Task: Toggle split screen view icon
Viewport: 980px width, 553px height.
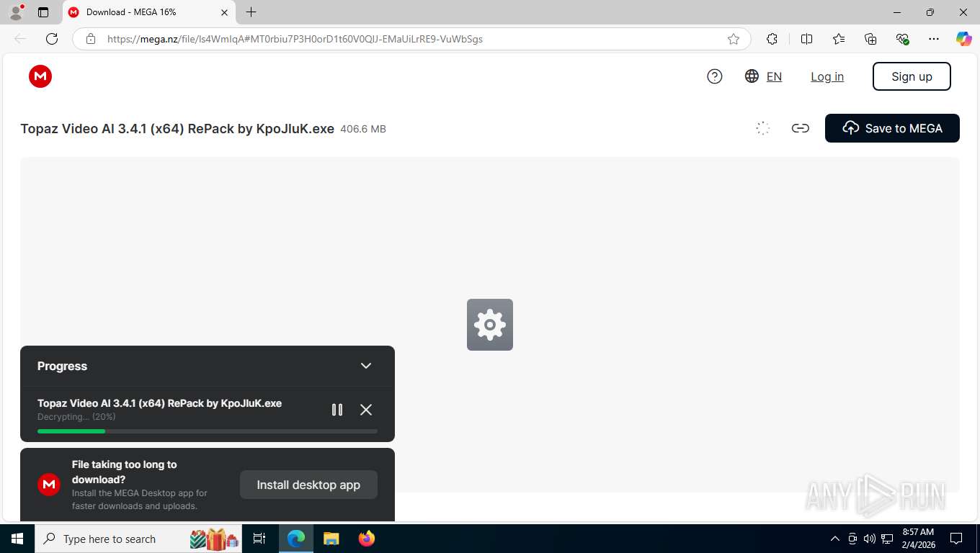Action: 806,39
